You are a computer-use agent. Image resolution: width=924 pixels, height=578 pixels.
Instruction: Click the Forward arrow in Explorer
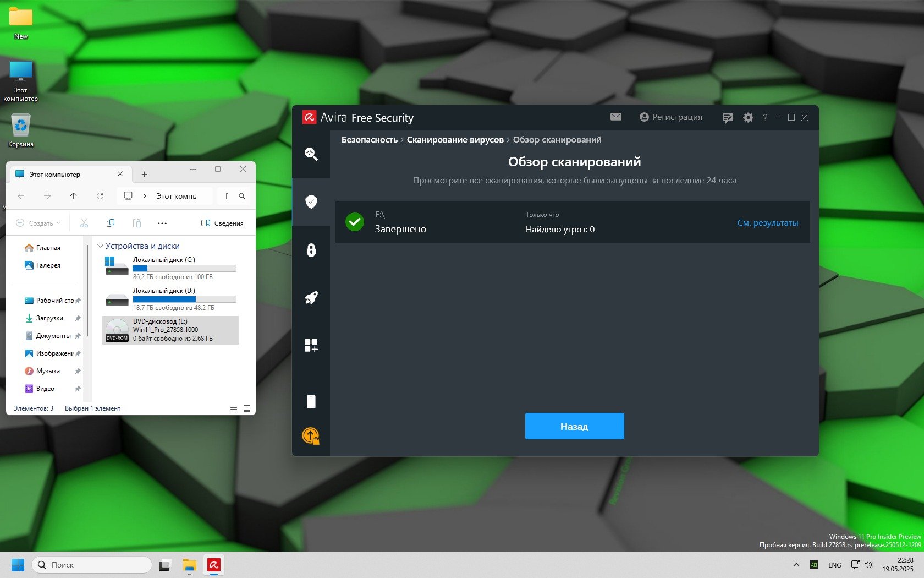[x=47, y=196]
